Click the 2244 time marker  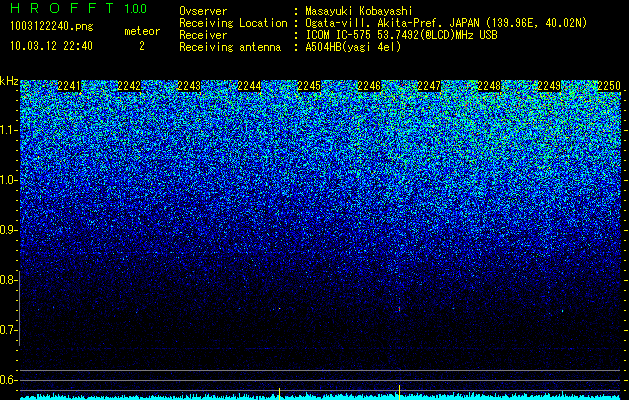point(249,86)
